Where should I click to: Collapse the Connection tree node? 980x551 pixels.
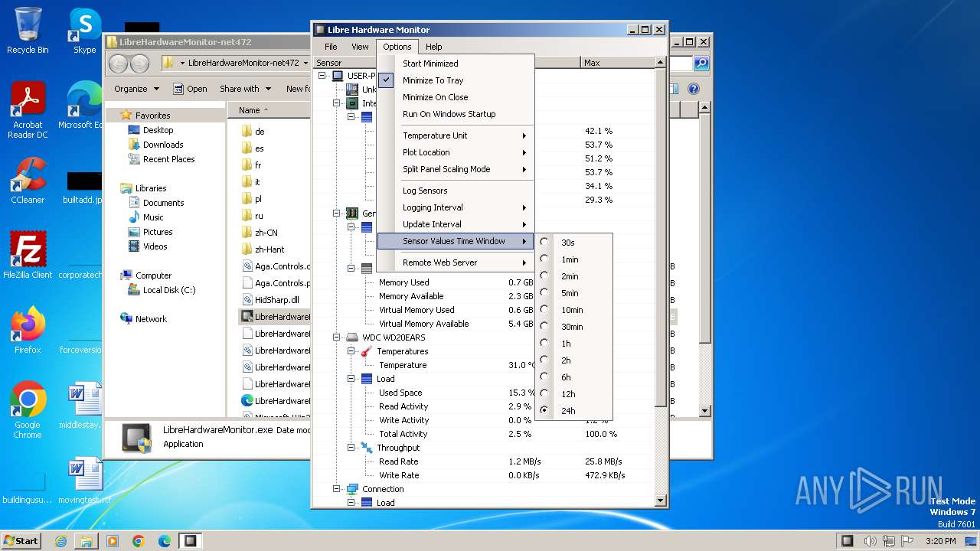(x=336, y=489)
